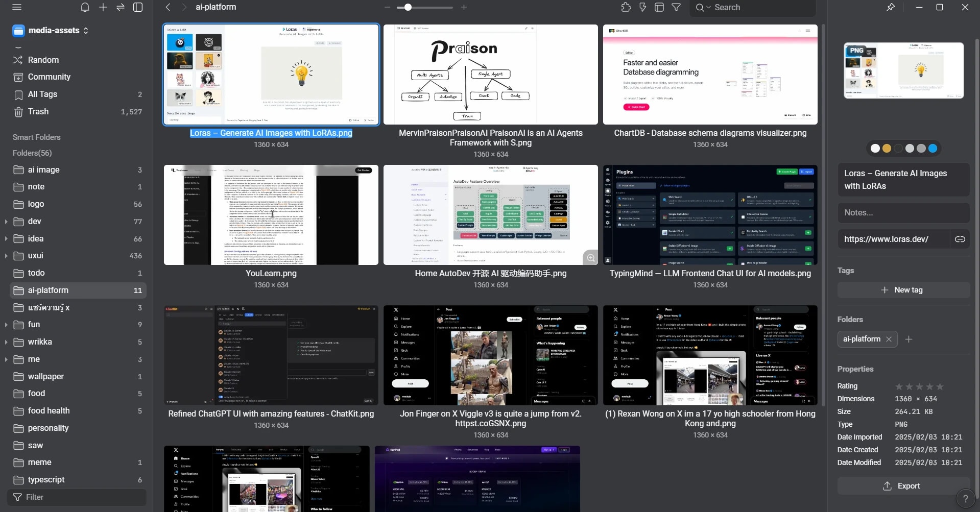Viewport: 980px width, 512px height.
Task: Open URL link icon
Action: pos(960,239)
